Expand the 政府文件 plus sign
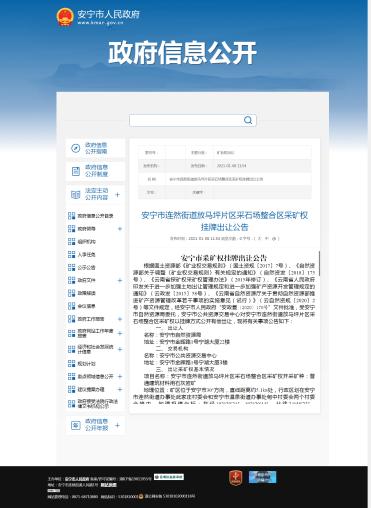Viewport: 371px width, 508px height. [120, 281]
